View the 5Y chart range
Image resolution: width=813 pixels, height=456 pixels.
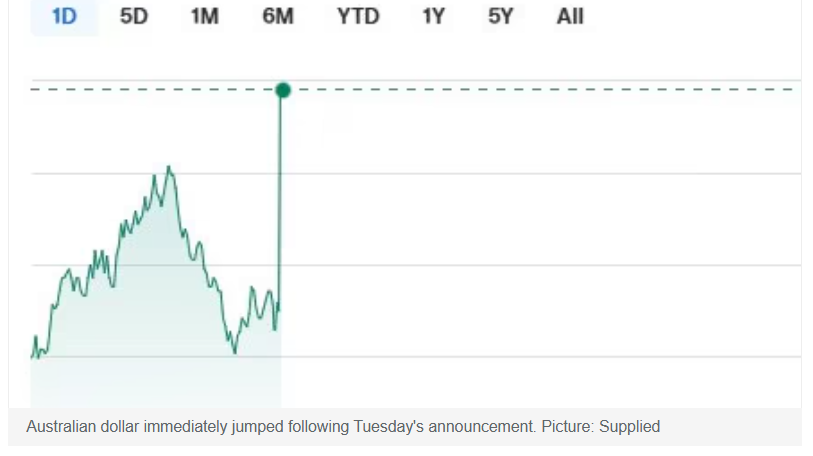[x=500, y=17]
